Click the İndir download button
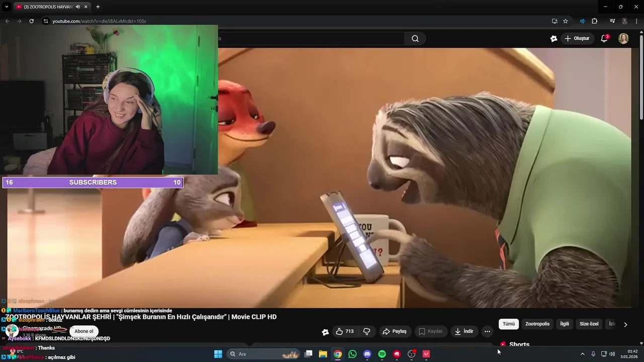This screenshot has width=644, height=362. (x=463, y=331)
